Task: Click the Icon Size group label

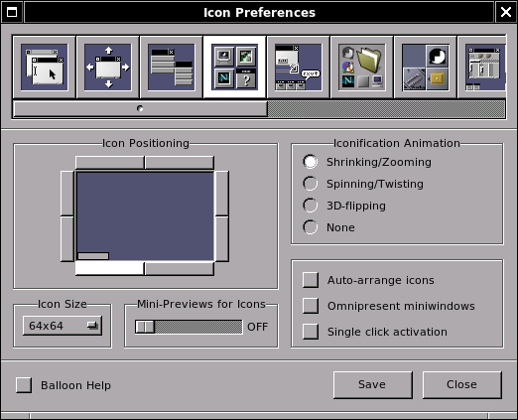Action: pyautogui.click(x=63, y=304)
